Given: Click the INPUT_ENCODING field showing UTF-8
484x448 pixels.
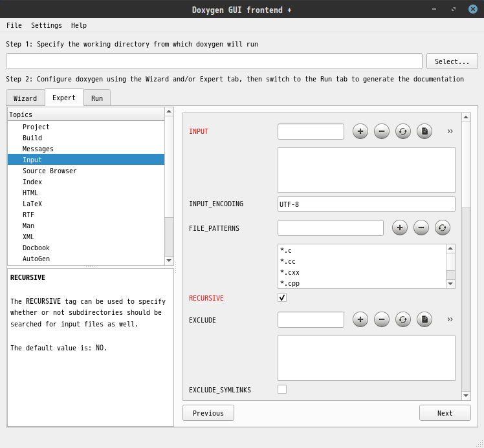Looking at the screenshot, I should coord(366,204).
